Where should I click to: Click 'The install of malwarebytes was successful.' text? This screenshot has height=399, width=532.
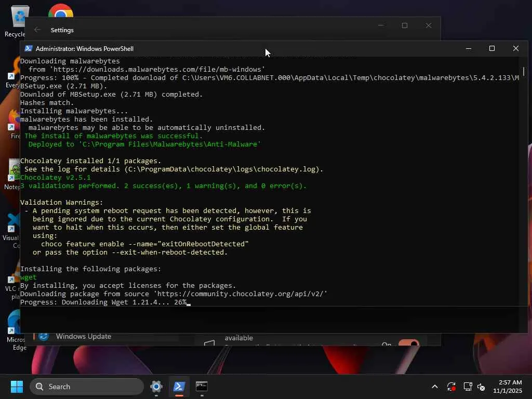click(x=113, y=136)
